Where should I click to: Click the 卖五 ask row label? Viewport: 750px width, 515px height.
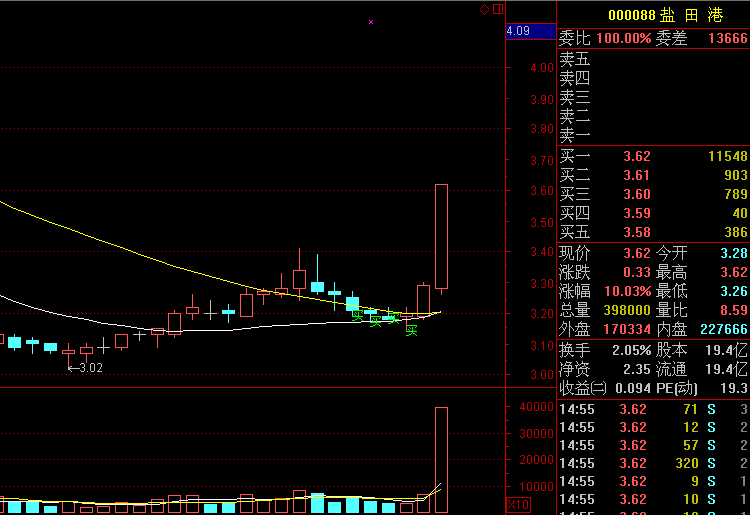click(574, 59)
